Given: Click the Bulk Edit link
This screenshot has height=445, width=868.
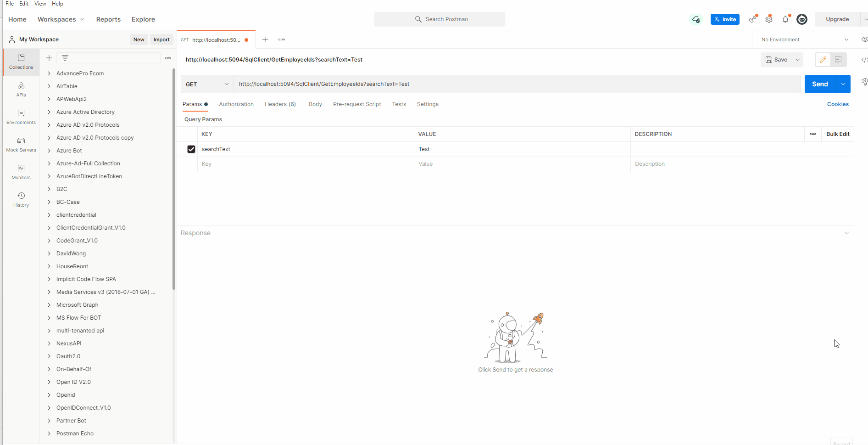Looking at the screenshot, I should pyautogui.click(x=838, y=134).
